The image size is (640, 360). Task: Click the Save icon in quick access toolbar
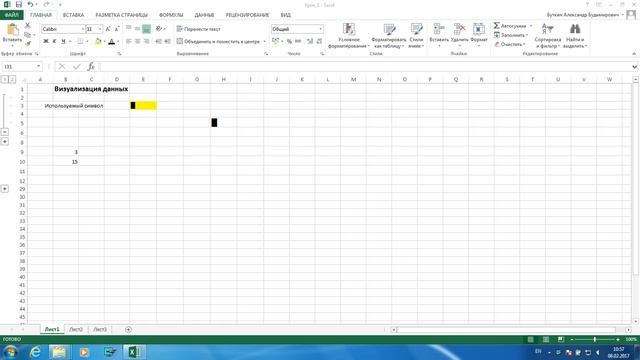point(19,4)
